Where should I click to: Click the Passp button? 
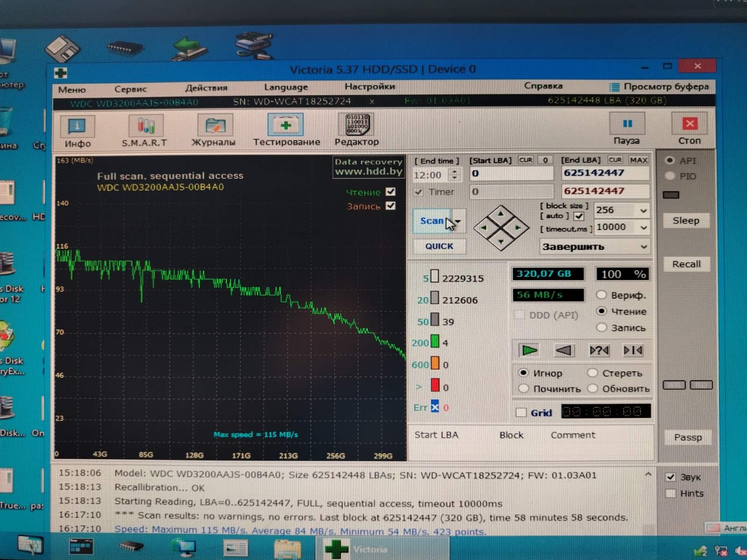pyautogui.click(x=687, y=437)
